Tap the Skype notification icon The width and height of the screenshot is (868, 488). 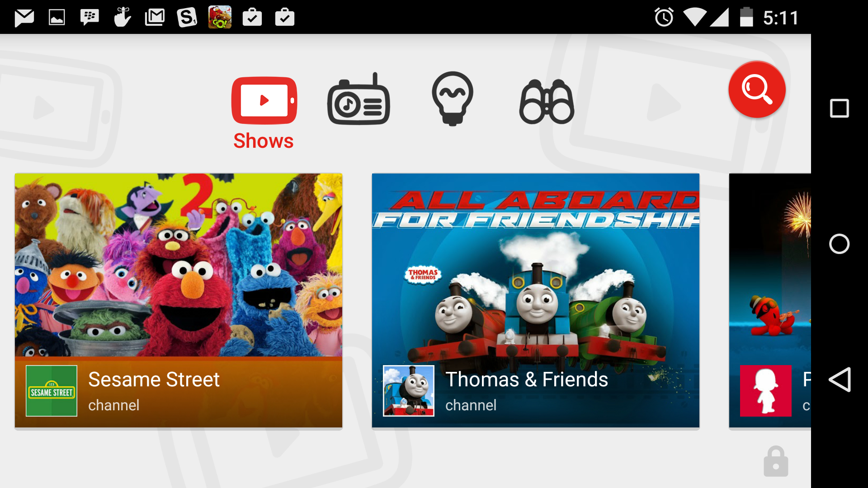[x=187, y=18]
